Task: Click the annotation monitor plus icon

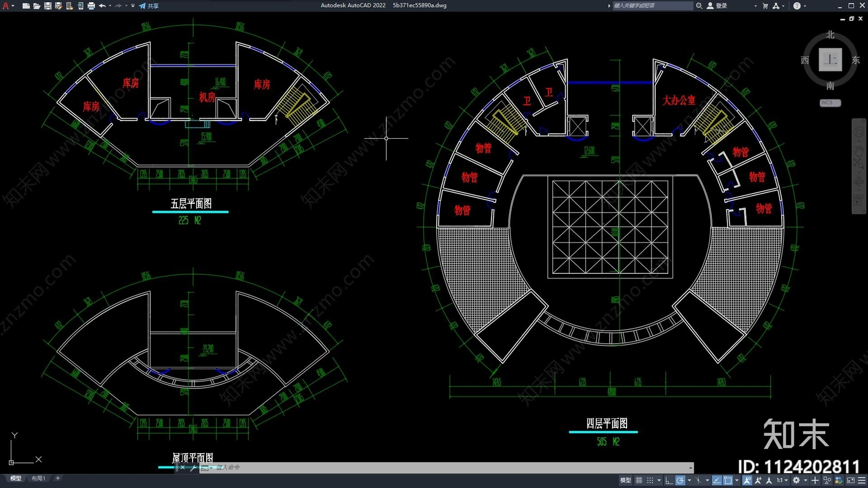Action: click(x=815, y=480)
